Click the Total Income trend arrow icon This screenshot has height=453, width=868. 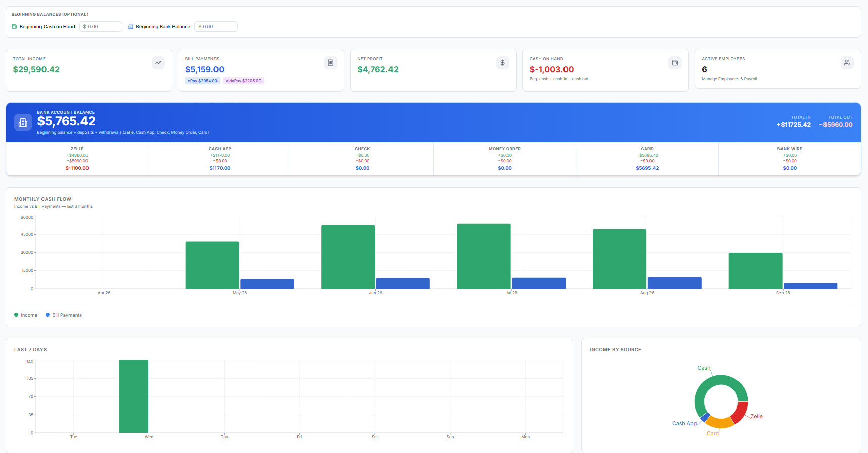158,63
